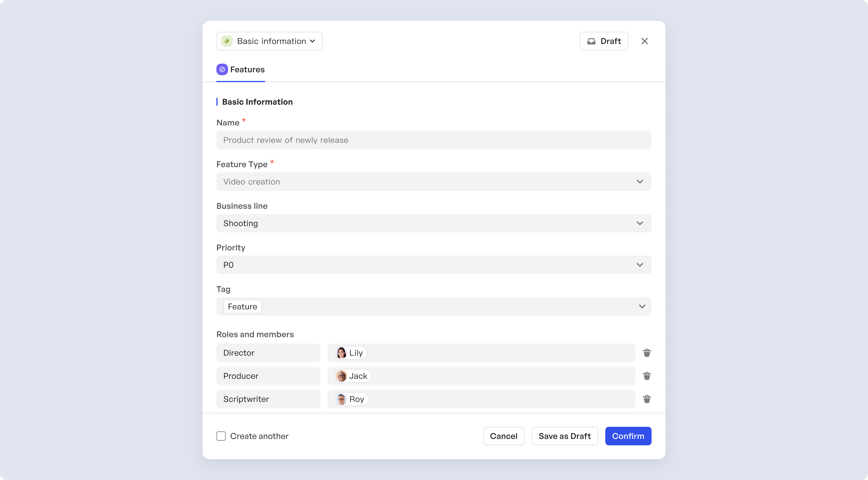Delete the Director role row
This screenshot has width=868, height=480.
[647, 353]
